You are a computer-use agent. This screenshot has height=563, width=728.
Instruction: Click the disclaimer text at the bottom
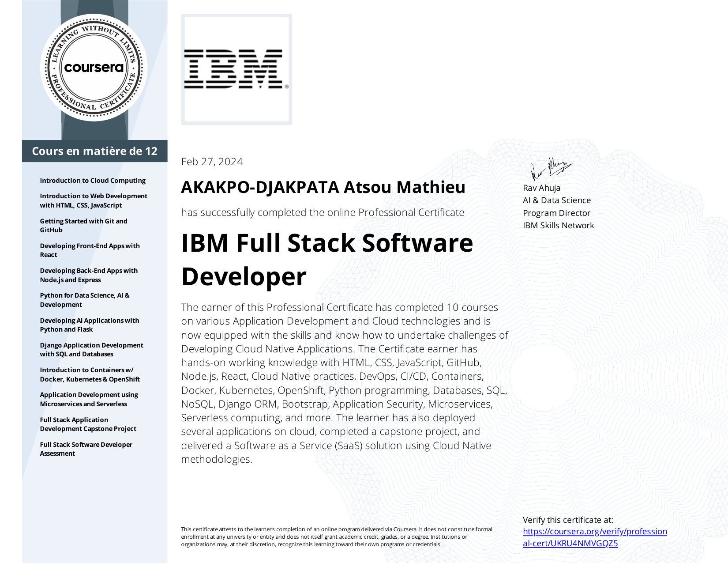(337, 537)
